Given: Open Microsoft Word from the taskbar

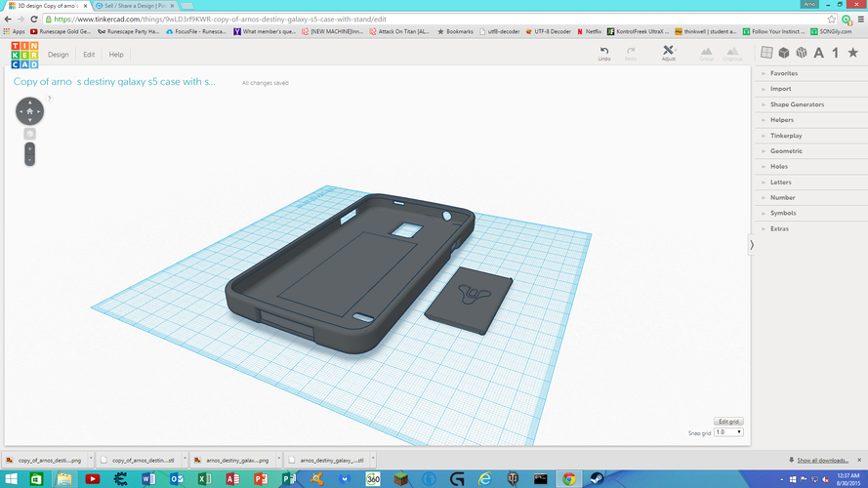Looking at the screenshot, I should coord(148,478).
